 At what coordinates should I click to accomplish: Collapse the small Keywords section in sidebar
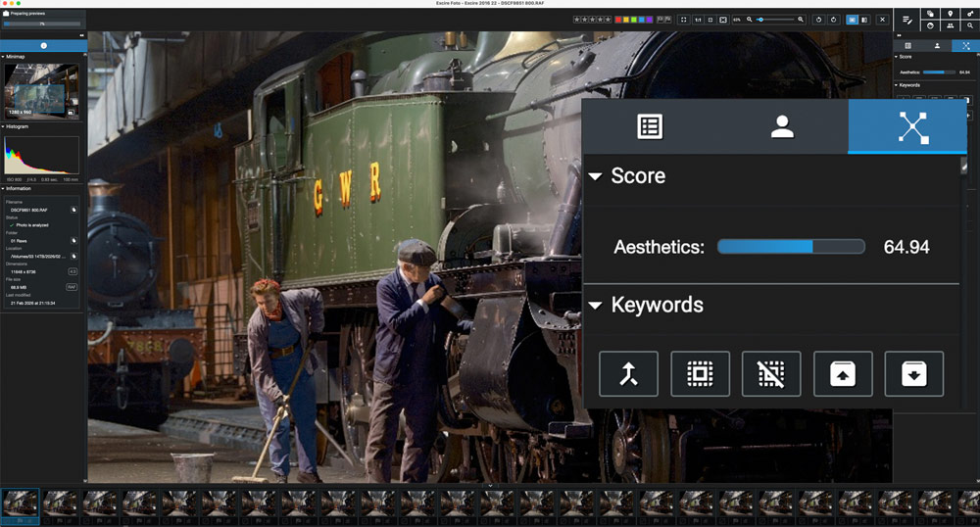coord(897,85)
